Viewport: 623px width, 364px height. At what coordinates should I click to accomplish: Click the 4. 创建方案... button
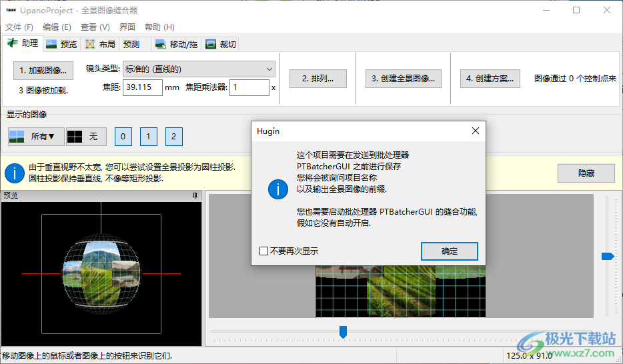[490, 79]
